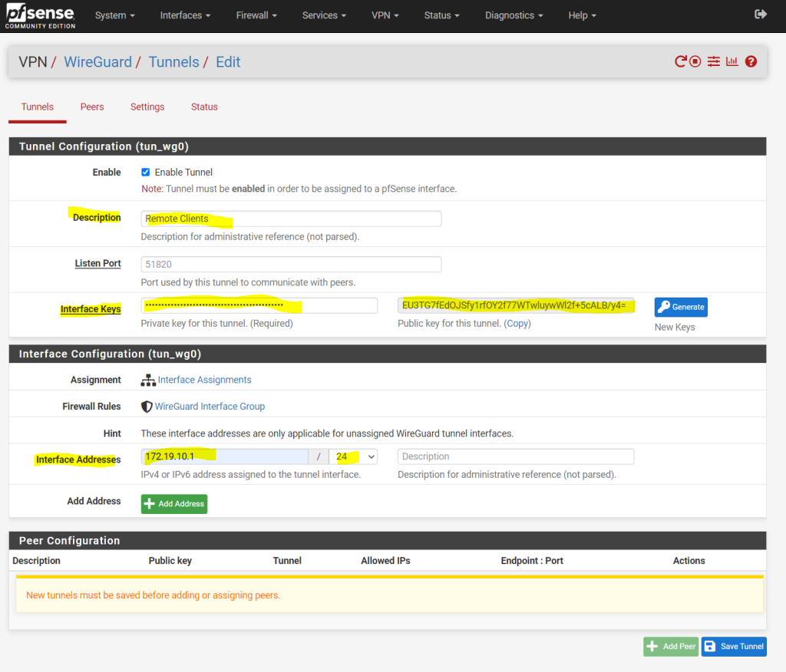Open the WireGuard Interface Group link
This screenshot has width=786, height=672.
click(210, 407)
